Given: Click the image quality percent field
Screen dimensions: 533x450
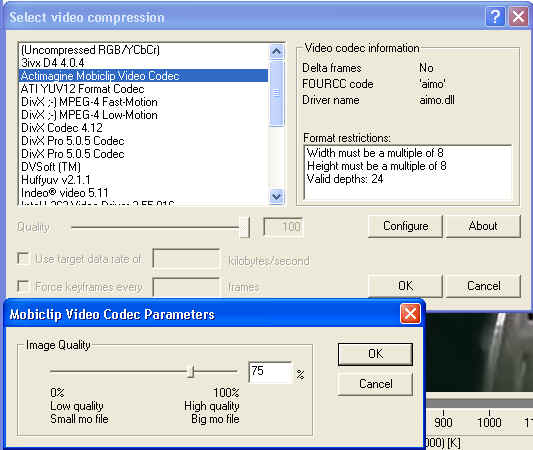Looking at the screenshot, I should pyautogui.click(x=270, y=372).
